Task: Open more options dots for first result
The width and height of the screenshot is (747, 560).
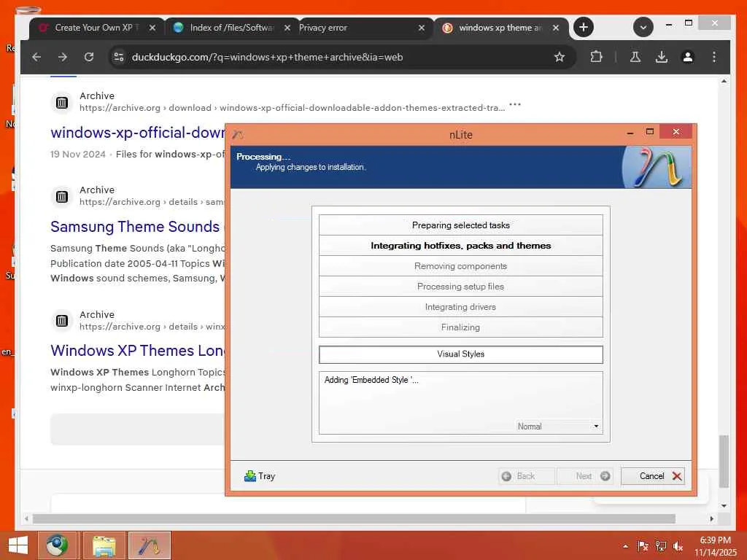Action: coord(515,104)
